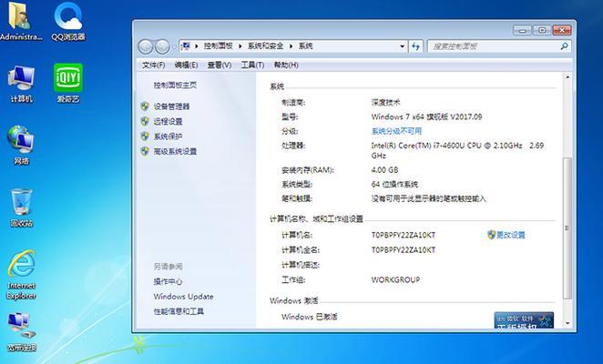Open 设备管理器 from the sidebar

coord(171,106)
